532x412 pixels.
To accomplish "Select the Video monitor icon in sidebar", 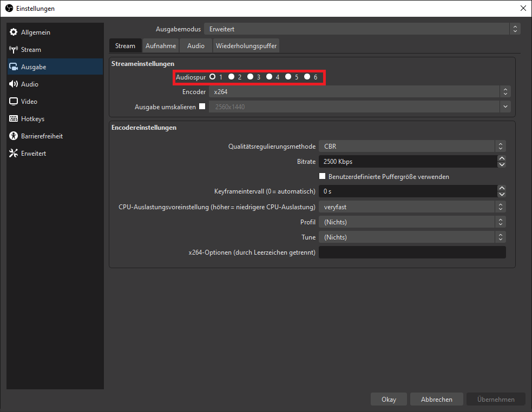I will 14,102.
